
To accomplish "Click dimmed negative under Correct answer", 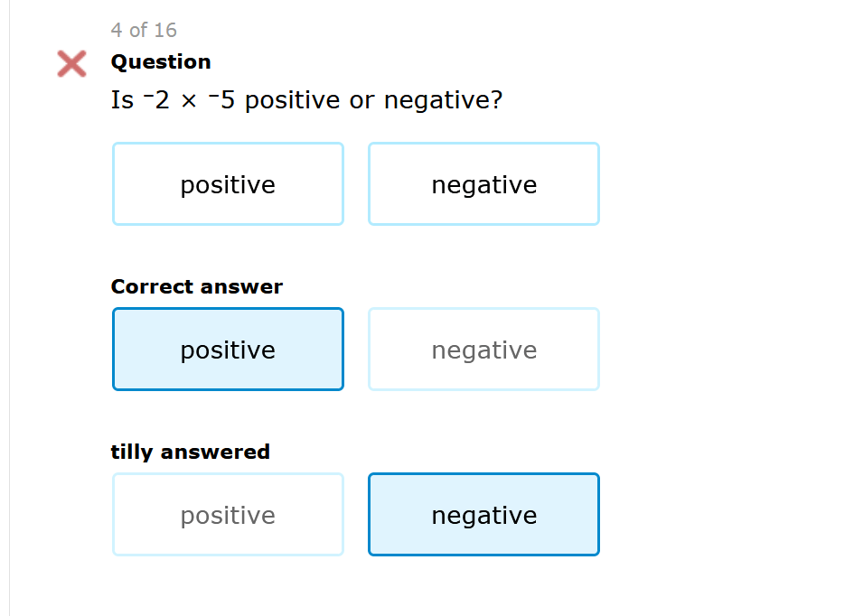I will (483, 350).
